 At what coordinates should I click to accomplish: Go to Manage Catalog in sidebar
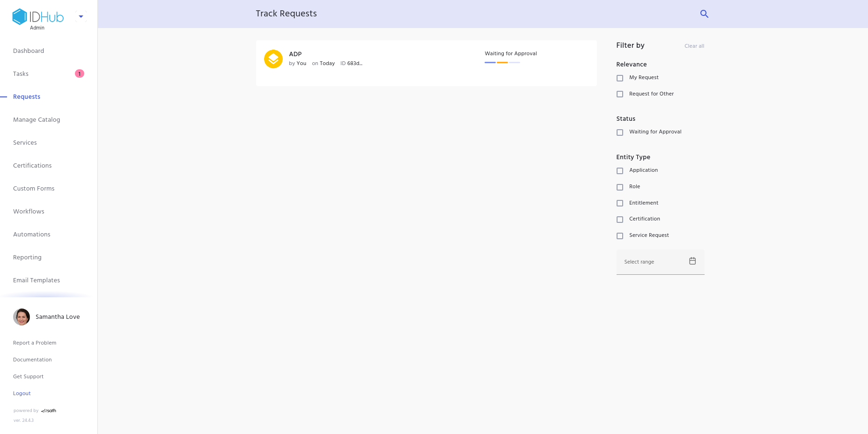(x=37, y=120)
